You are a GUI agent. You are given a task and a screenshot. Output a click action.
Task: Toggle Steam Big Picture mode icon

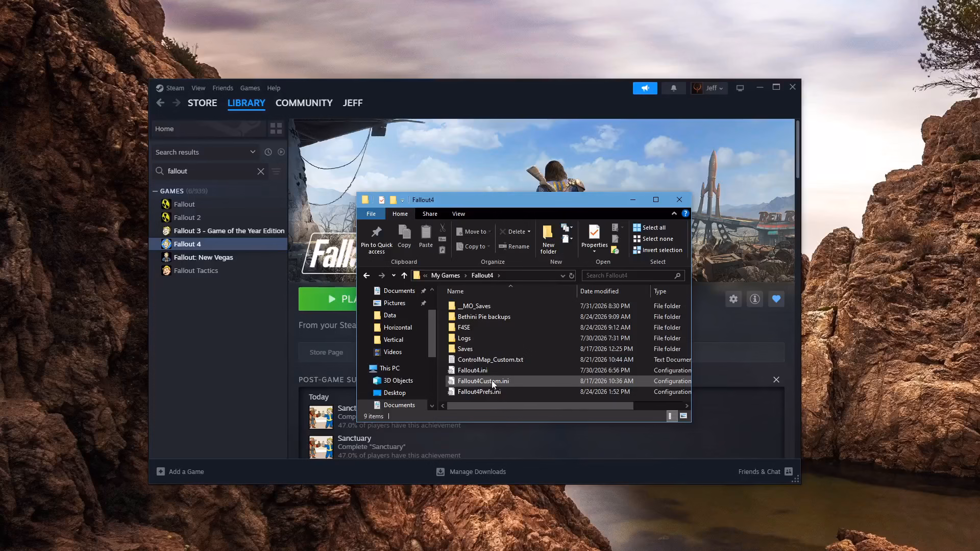click(740, 88)
